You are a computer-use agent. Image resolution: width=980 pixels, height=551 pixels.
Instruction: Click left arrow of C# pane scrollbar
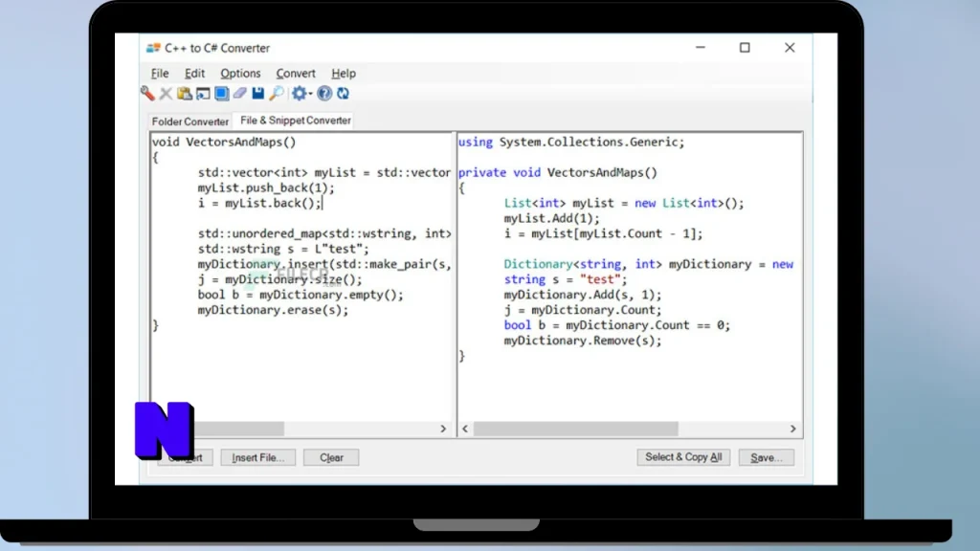(465, 429)
